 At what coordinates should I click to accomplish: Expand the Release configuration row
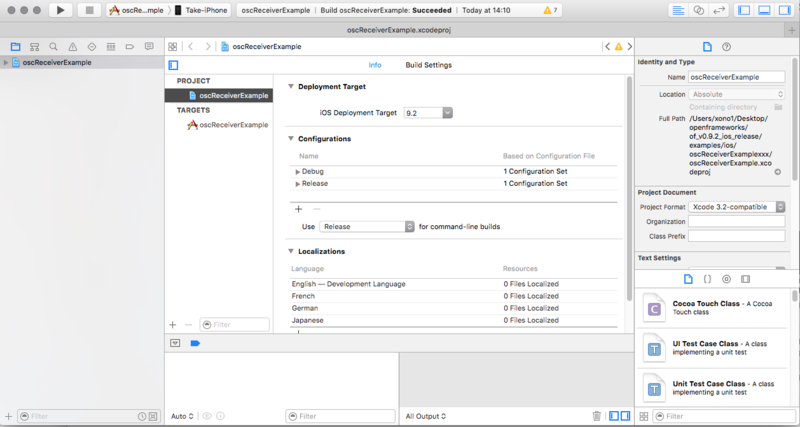coord(297,184)
